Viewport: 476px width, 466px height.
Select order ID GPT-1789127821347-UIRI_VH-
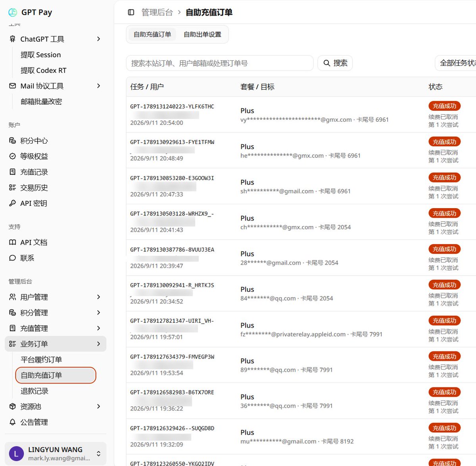tap(172, 321)
